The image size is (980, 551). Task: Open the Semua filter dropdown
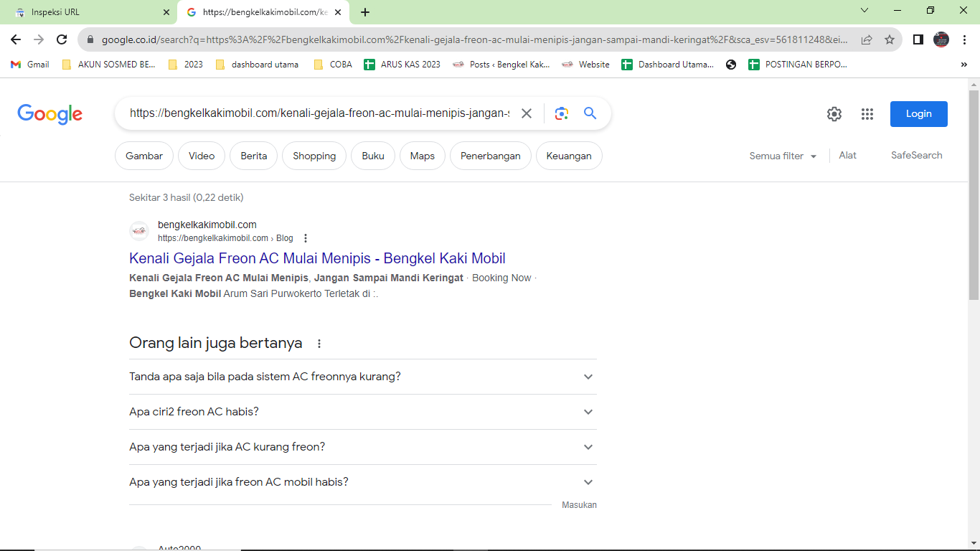(x=783, y=156)
